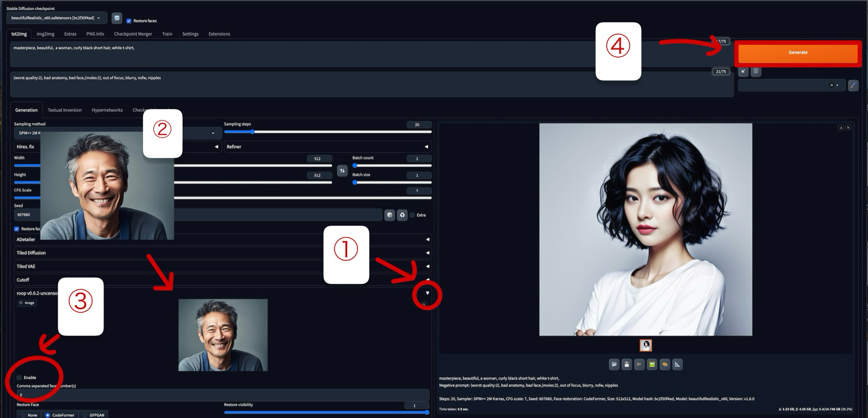Send image to extras with triangle ruler icon
The height and width of the screenshot is (418, 868).
[677, 364]
